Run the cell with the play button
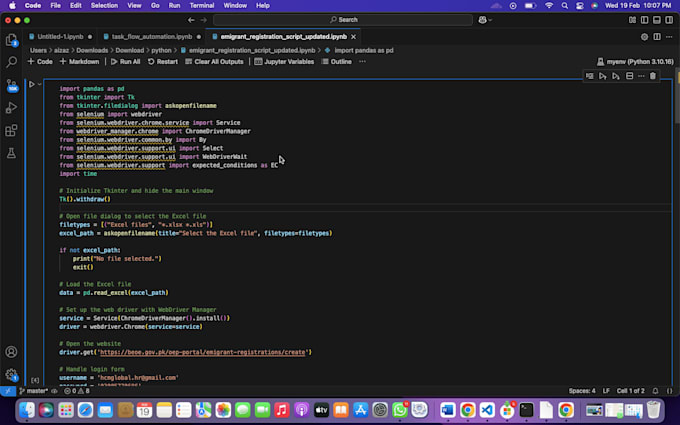Viewport: 680px width, 425px height. pyautogui.click(x=32, y=84)
